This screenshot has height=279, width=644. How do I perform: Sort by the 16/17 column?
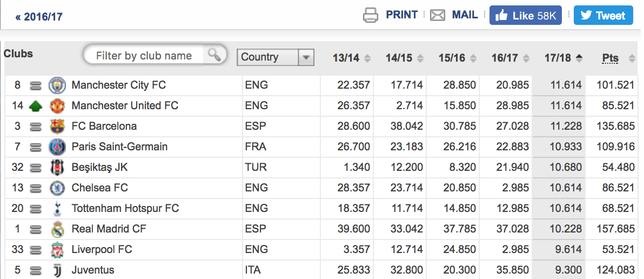tap(511, 58)
